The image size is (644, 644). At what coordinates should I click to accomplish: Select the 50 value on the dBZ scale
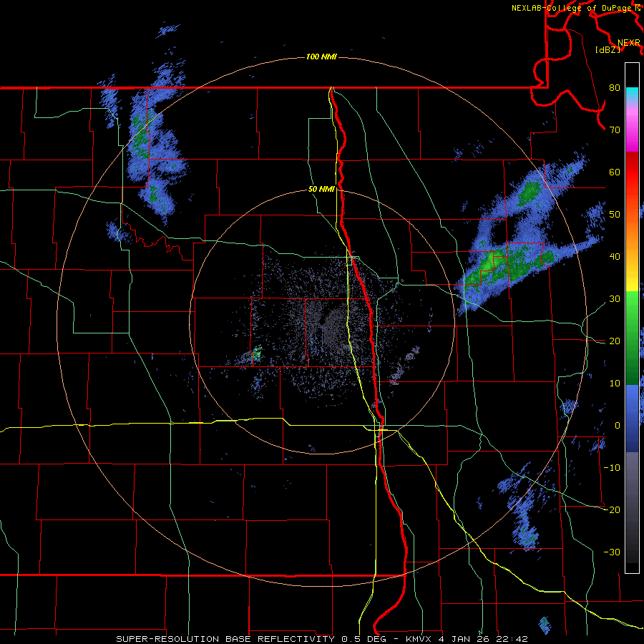[x=615, y=215]
